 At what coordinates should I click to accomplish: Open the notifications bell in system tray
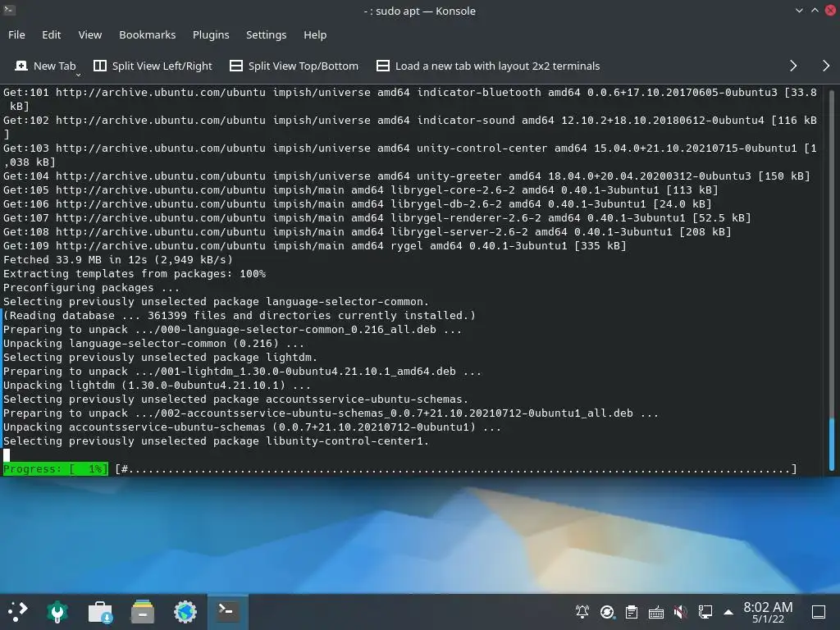point(582,612)
